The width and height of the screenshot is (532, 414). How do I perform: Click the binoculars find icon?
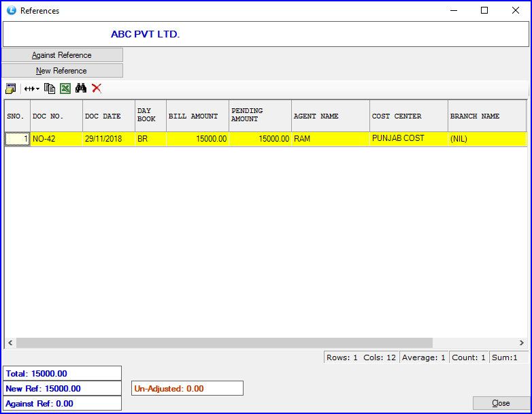(x=81, y=89)
